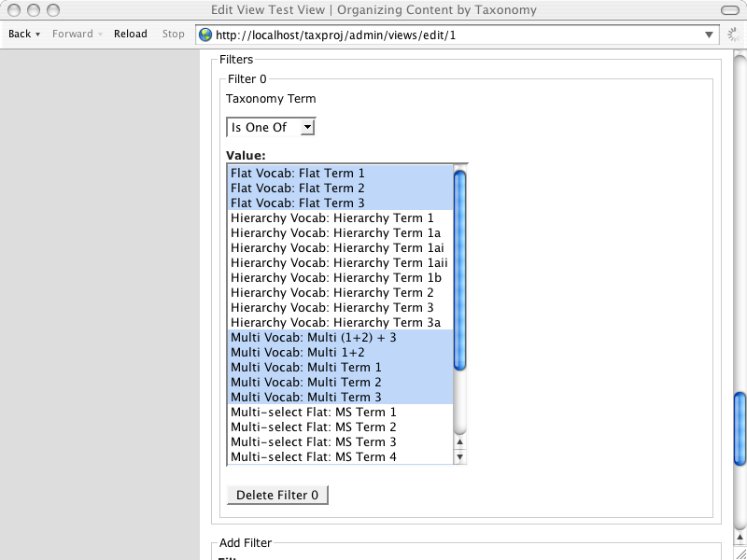Screen dimensions: 747x560
Task: Select 'Multi-select Flat: MS Term 2' option
Action: 340,427
